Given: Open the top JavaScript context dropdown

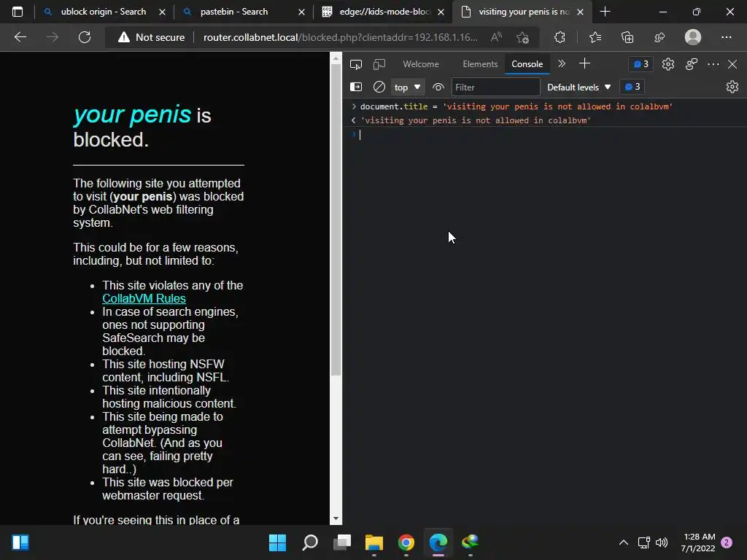Looking at the screenshot, I should (x=407, y=87).
